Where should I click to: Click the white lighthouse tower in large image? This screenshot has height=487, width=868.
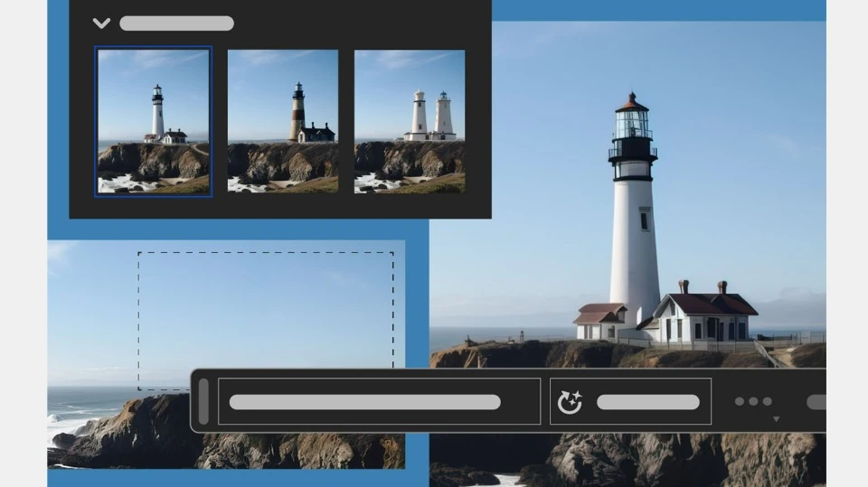tap(635, 244)
